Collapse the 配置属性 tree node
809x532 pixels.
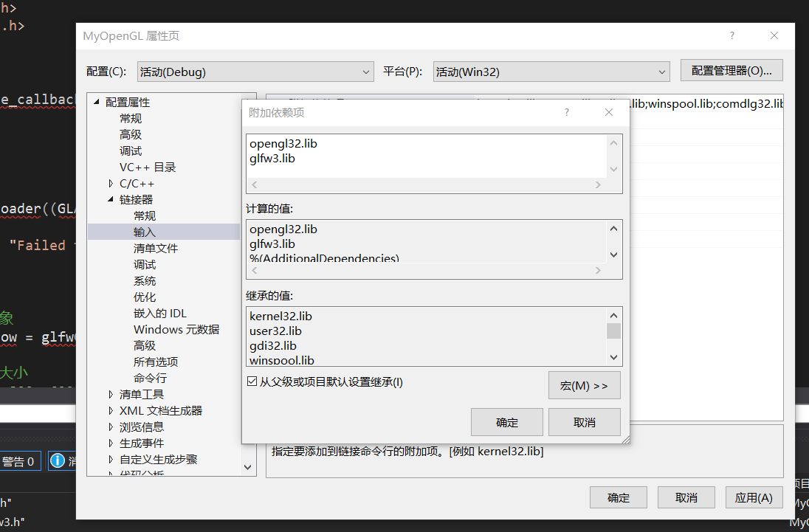pyautogui.click(x=97, y=102)
